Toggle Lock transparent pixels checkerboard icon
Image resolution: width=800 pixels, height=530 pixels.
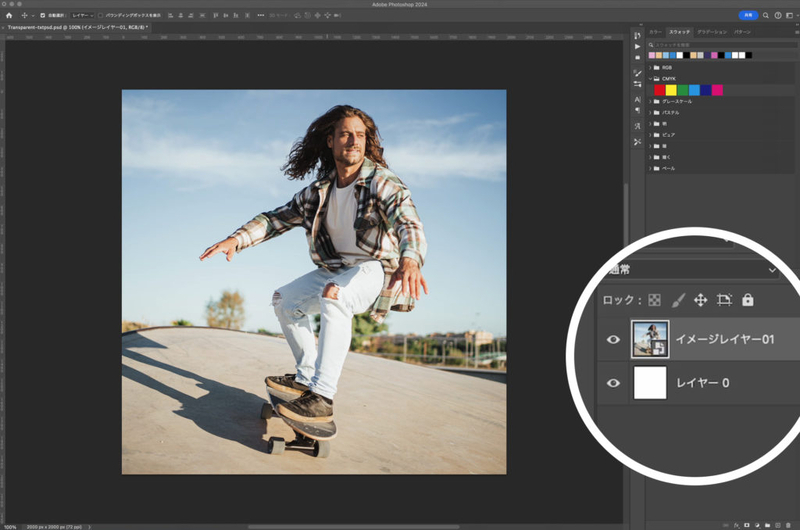(x=654, y=300)
